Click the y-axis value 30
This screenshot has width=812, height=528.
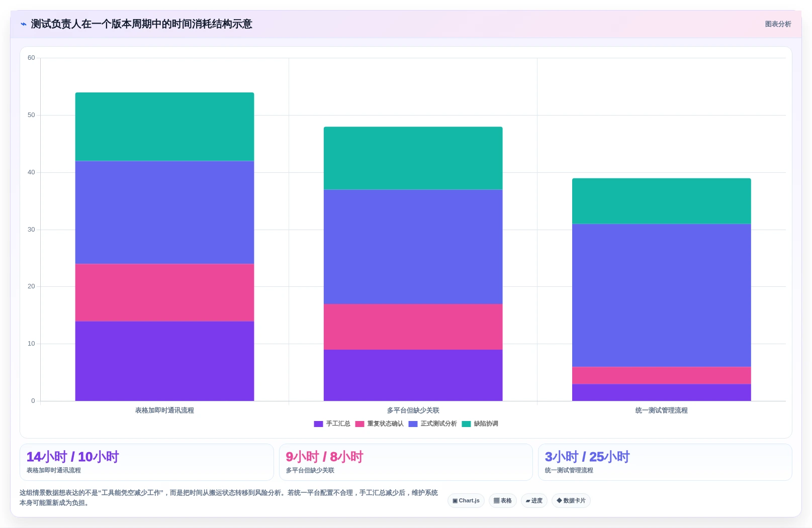click(x=31, y=230)
